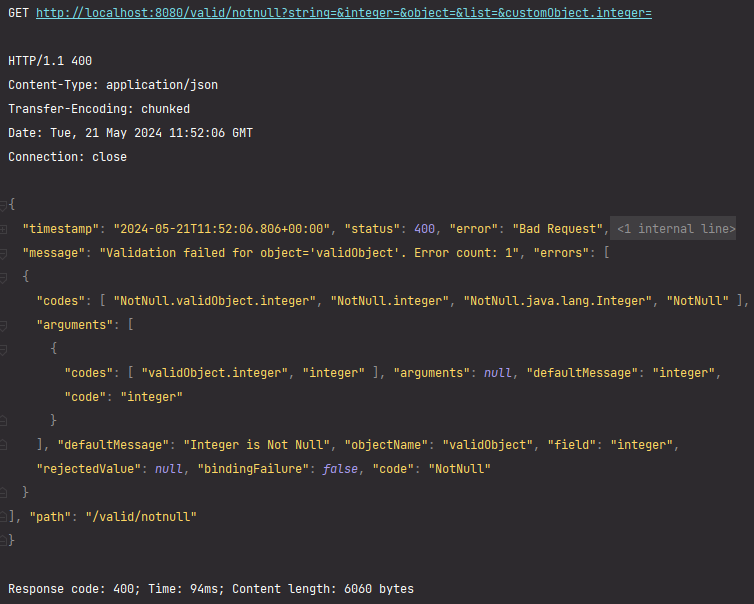Click the "NotNull.integer" code string
Image resolution: width=754 pixels, height=604 pixels.
tap(390, 301)
